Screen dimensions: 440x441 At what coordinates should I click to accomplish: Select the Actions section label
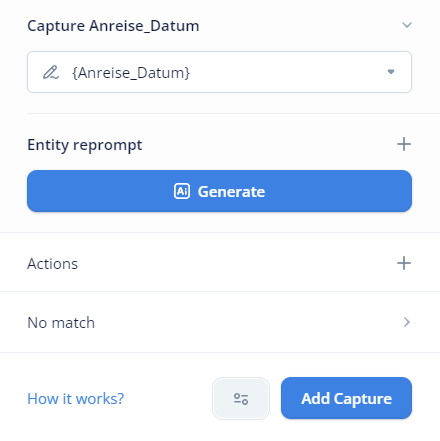(x=53, y=264)
